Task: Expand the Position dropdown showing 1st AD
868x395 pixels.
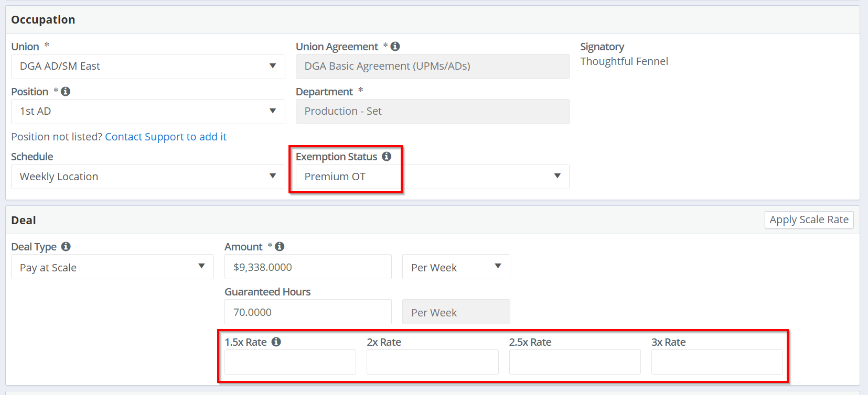Action: point(148,112)
